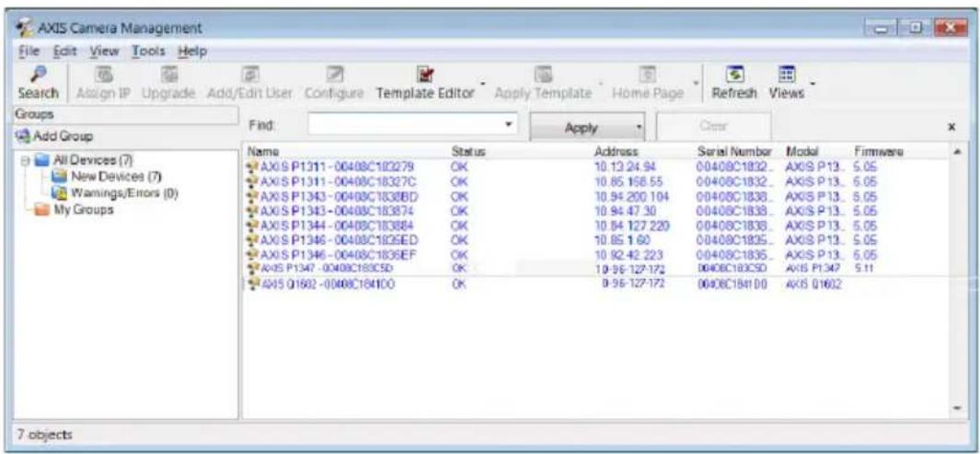Viewport: 980px width, 454px height.
Task: Click the Clear filter button
Action: (x=714, y=124)
